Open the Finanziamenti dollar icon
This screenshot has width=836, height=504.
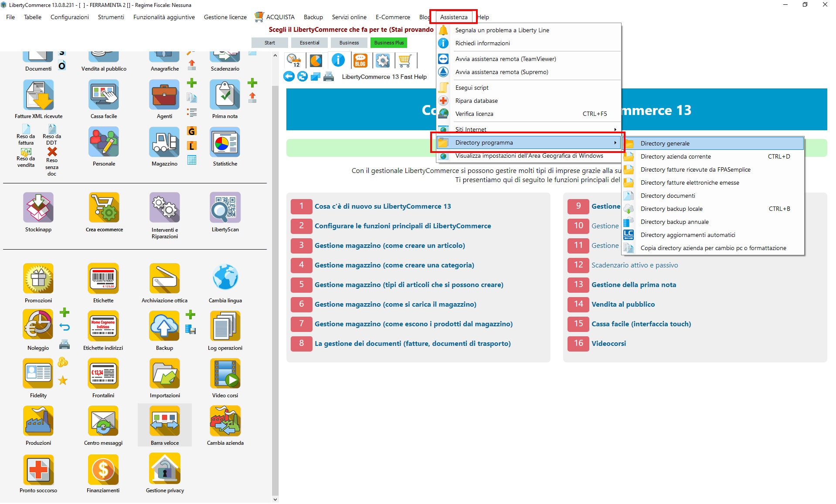[103, 470]
